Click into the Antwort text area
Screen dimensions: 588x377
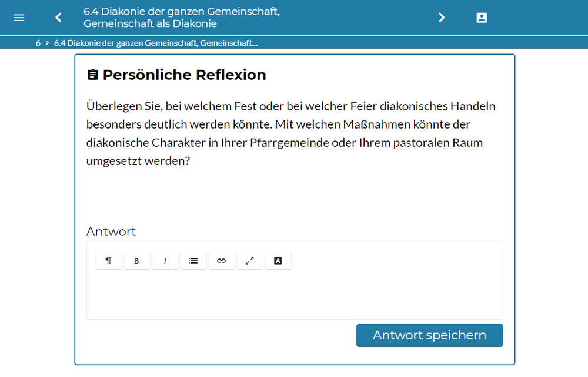(x=294, y=297)
